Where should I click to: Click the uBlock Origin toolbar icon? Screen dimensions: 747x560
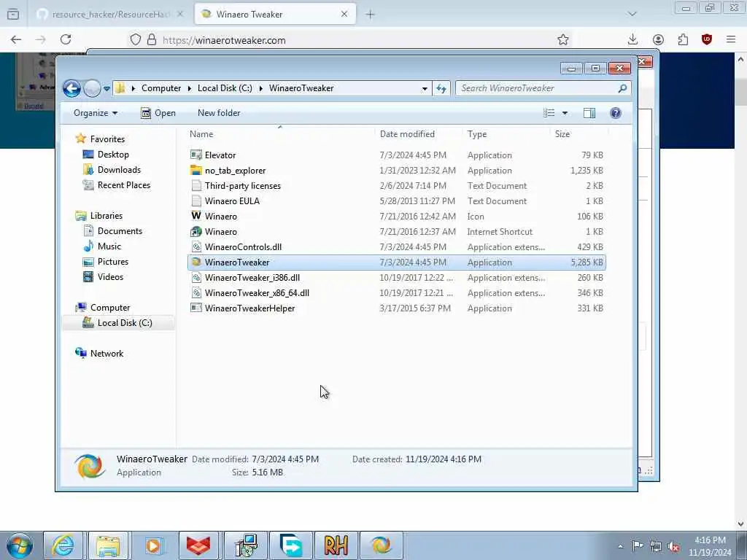click(x=706, y=39)
